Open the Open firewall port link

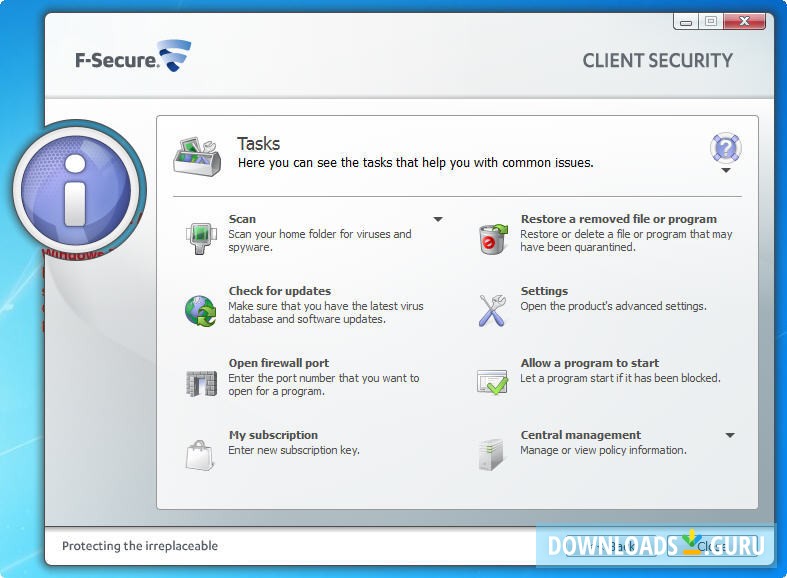coord(279,363)
